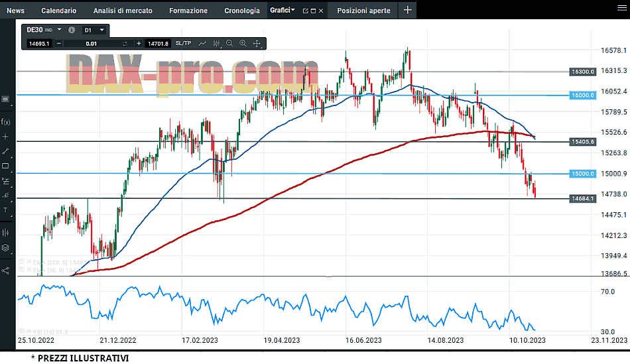Click the RSI [14] indicator label

50,332
